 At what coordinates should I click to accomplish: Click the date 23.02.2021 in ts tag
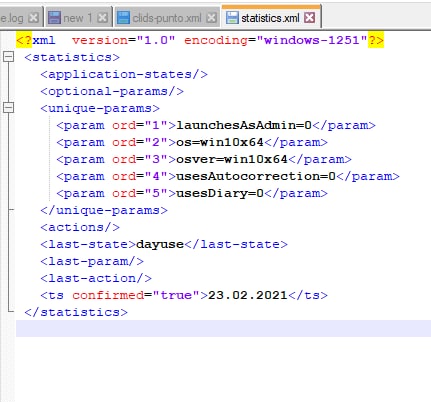(248, 295)
